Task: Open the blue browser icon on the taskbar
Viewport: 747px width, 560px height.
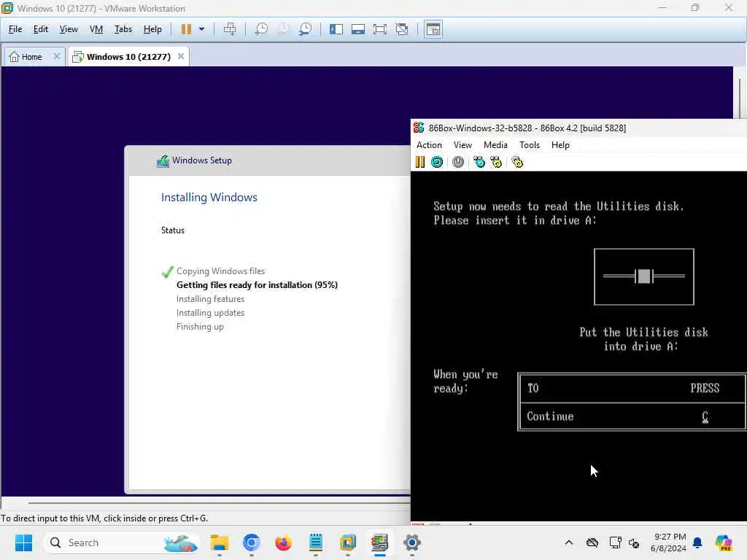Action: pos(251,542)
